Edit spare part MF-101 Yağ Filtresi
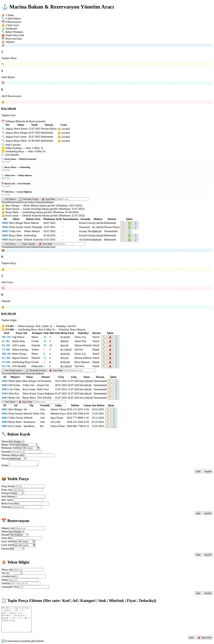The width and height of the screenshot is (214, 644). pos(104,337)
